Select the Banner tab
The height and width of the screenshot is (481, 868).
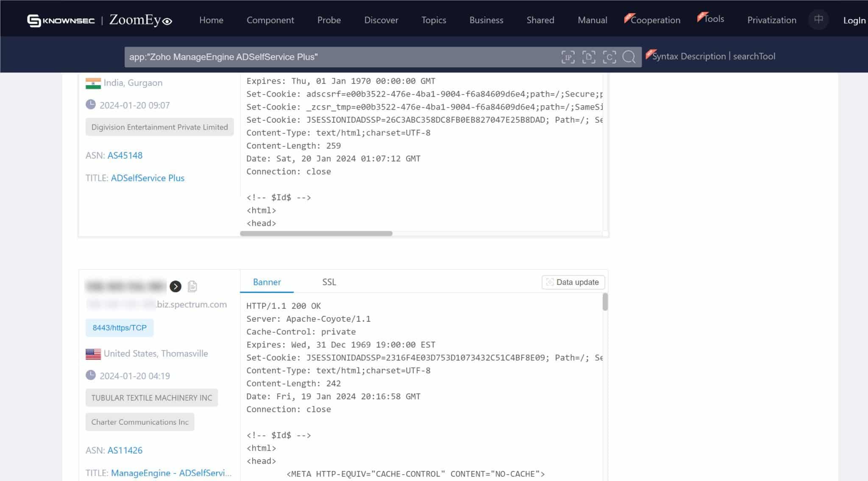click(267, 282)
